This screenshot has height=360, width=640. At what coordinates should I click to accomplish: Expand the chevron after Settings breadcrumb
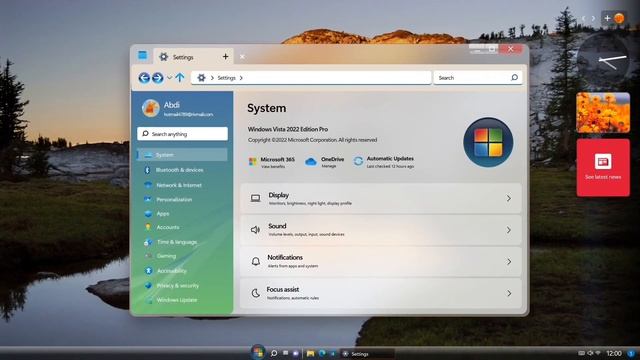[241, 78]
